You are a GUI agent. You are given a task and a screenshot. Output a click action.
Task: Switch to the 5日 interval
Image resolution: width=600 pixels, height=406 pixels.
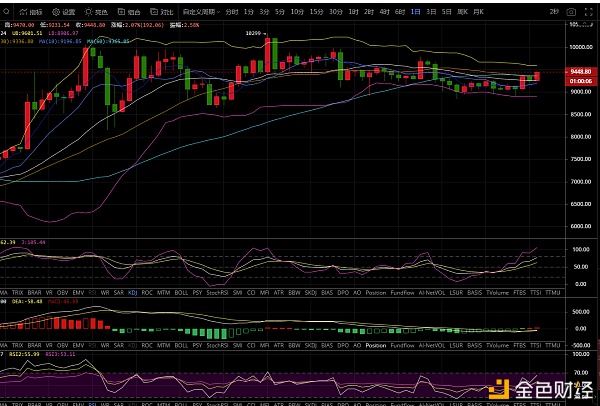coord(447,12)
